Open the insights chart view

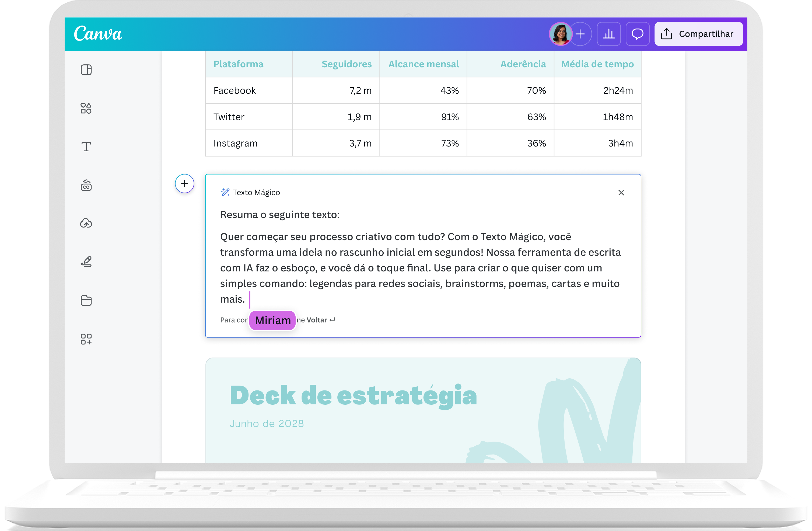tap(609, 34)
